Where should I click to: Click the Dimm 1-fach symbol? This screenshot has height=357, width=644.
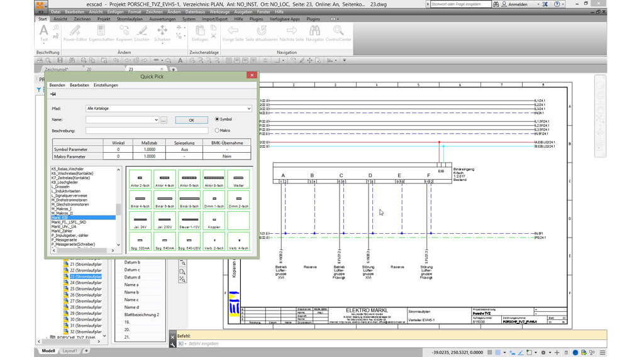tap(214, 200)
